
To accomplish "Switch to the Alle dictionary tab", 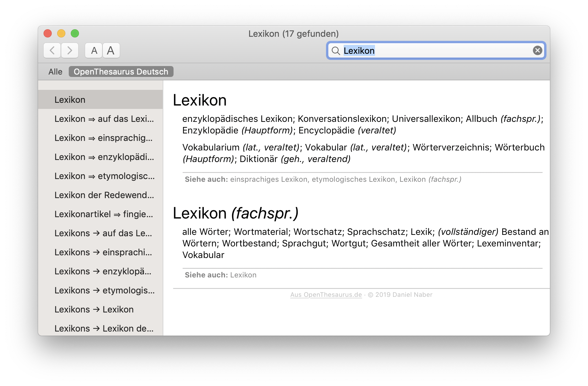I will (55, 72).
